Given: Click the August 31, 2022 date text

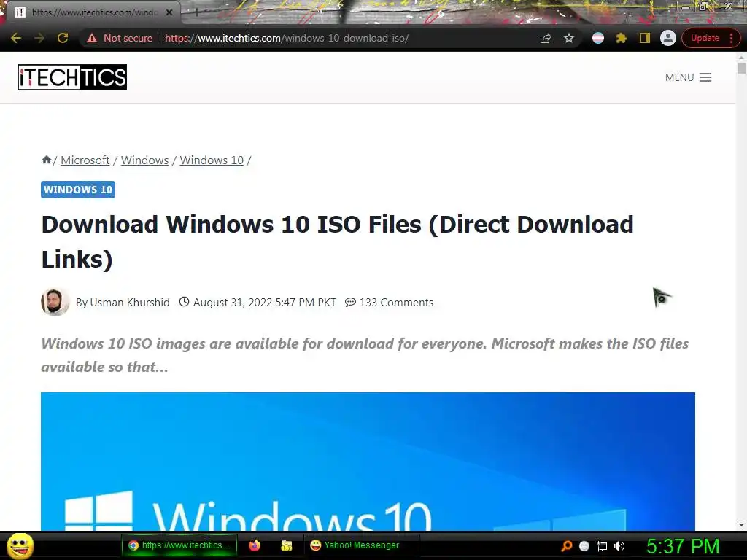Looking at the screenshot, I should 264,303.
